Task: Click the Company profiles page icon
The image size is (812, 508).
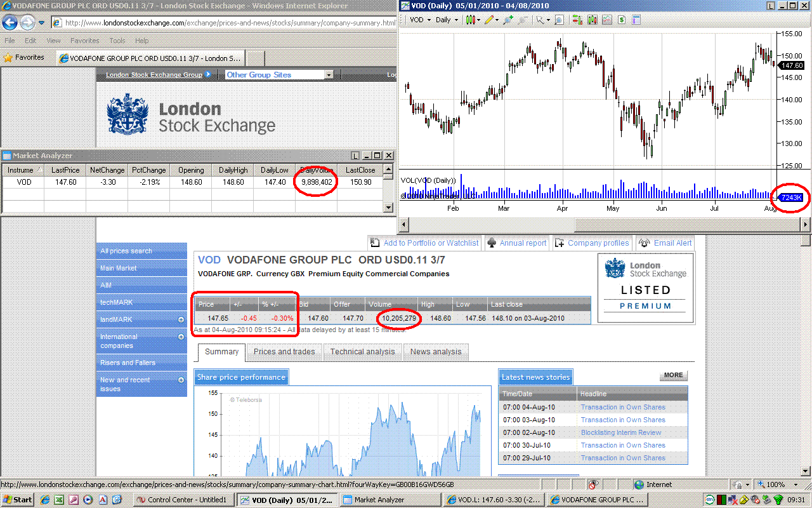Action: click(560, 243)
